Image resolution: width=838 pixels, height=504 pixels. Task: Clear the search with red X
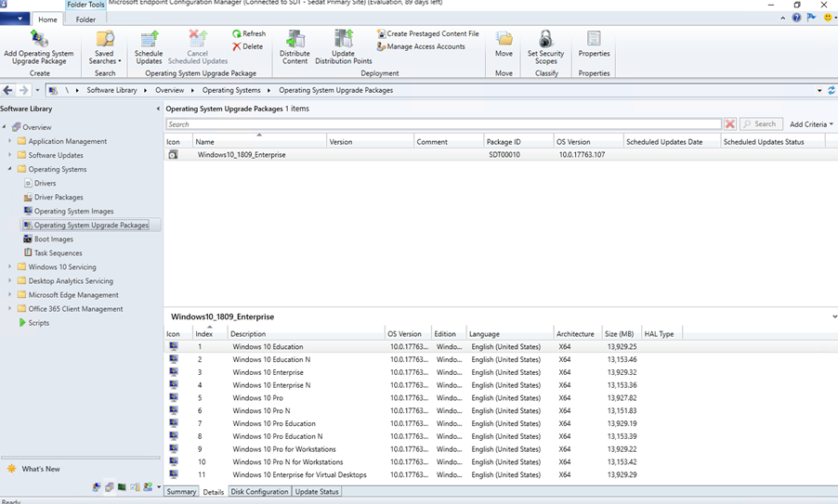tap(730, 123)
